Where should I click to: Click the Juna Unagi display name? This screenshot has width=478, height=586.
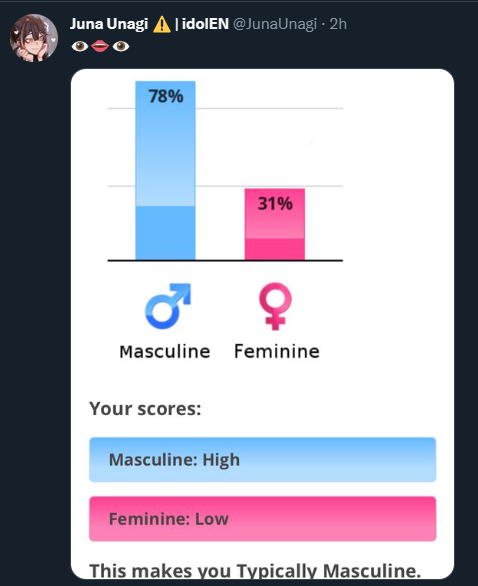(x=109, y=24)
